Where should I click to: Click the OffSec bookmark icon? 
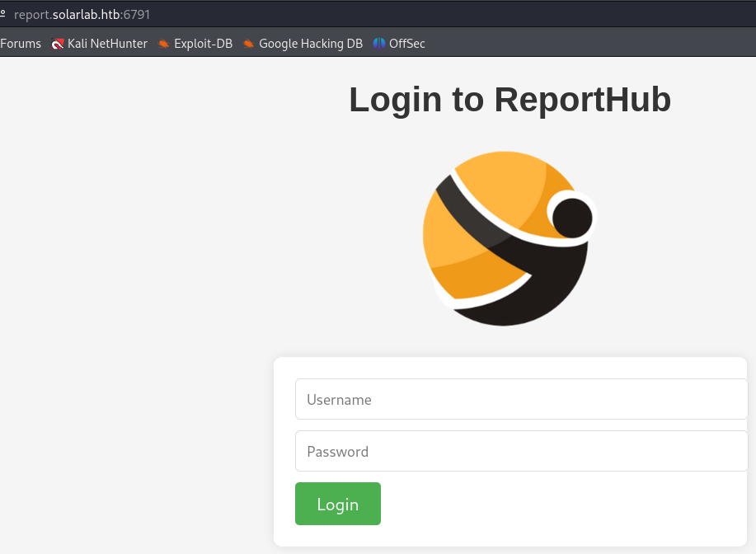(x=379, y=44)
